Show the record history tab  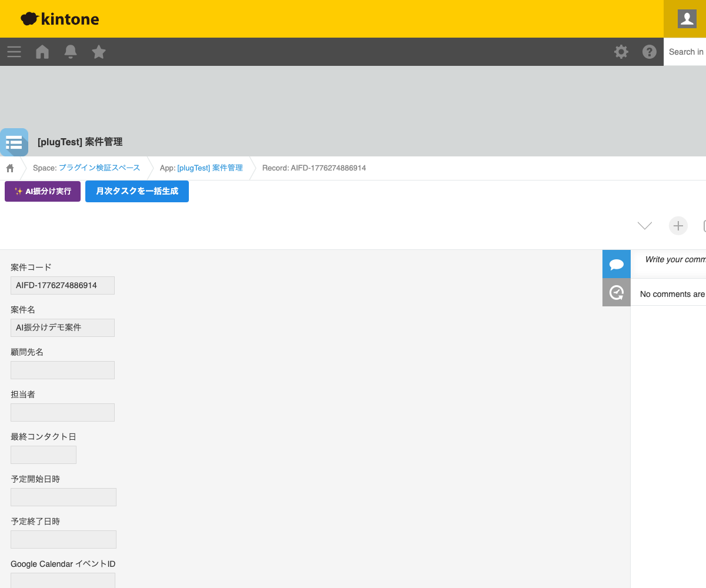coord(617,292)
